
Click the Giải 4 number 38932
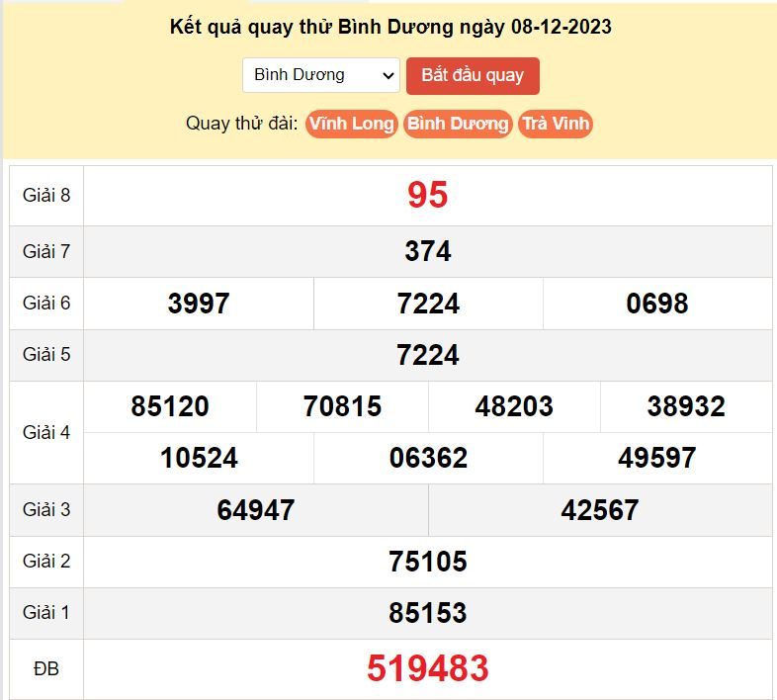(686, 406)
